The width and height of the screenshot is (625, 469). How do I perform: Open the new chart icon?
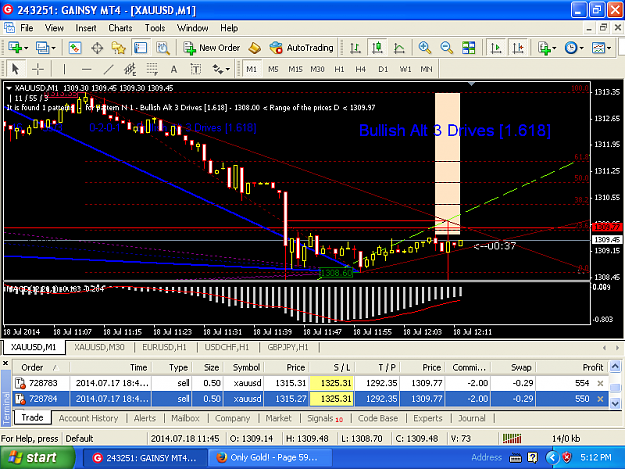pos(15,48)
